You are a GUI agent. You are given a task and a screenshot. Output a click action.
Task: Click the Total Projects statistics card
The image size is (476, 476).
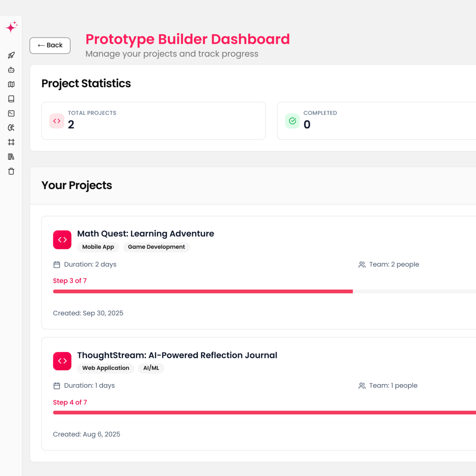[x=153, y=121]
